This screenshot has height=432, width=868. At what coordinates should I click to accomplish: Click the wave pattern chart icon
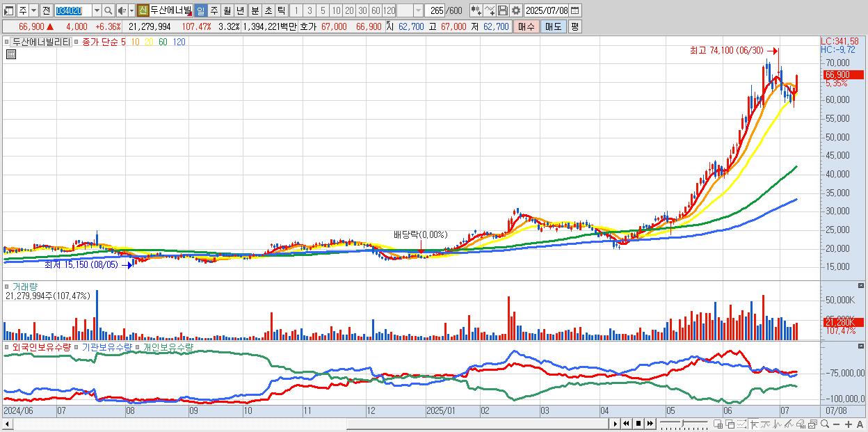coord(778,424)
